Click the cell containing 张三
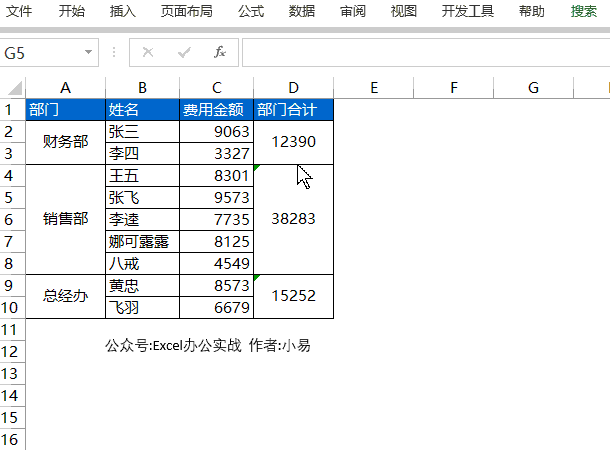610x450 pixels. click(142, 131)
